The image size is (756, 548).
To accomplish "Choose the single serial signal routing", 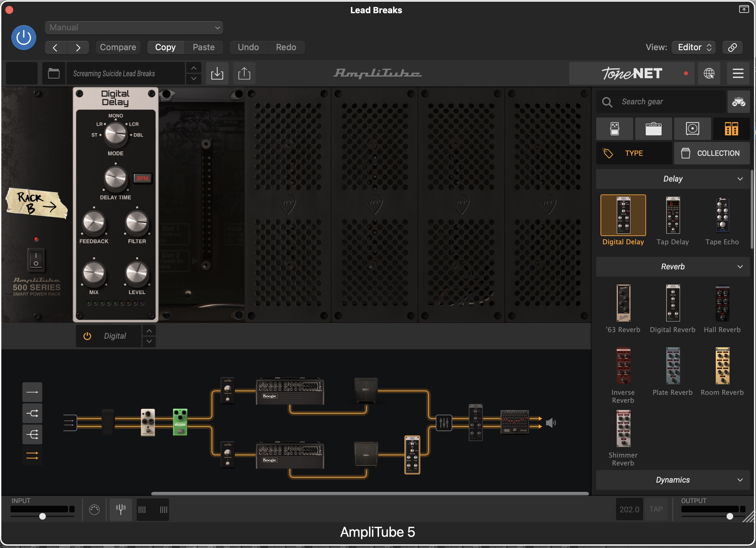I will point(32,392).
